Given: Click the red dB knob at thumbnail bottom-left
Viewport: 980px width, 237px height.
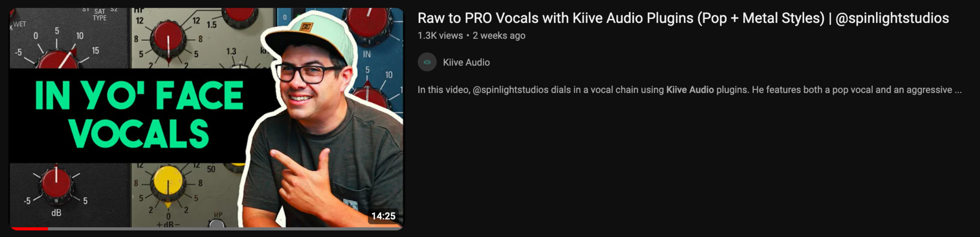Looking at the screenshot, I should click(x=57, y=184).
